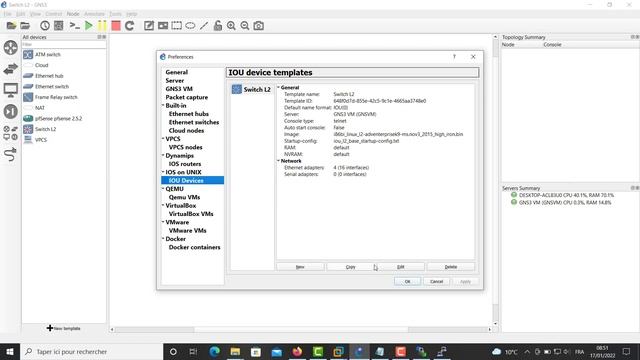The height and width of the screenshot is (360, 640).
Task: Select the Draw rectangle tool
Action: [176, 26]
